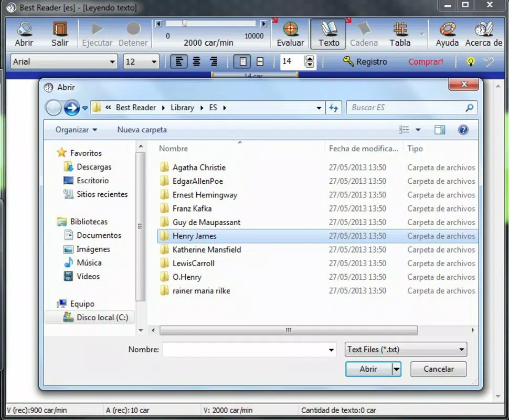Click the back navigation arrow in dialog
Viewport: 509px width, 420px height.
pyautogui.click(x=53, y=108)
